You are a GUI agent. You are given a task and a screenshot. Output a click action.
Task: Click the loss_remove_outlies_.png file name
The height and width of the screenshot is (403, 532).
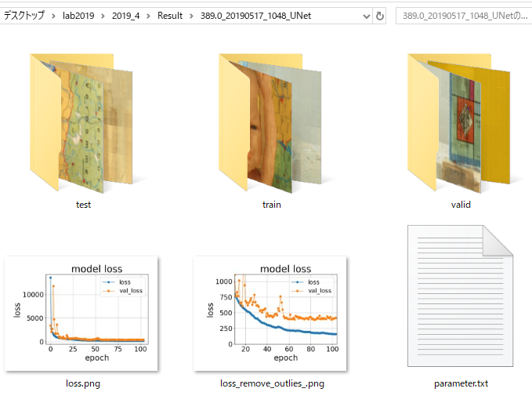click(x=272, y=383)
